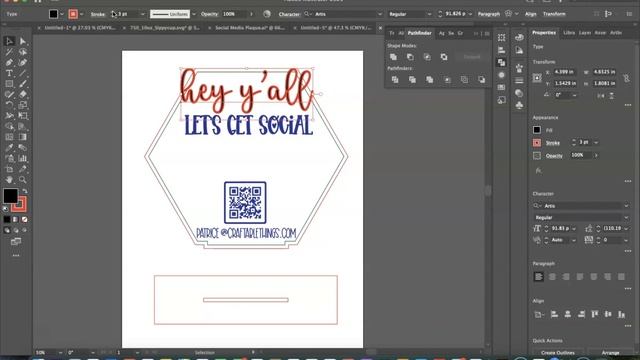Select the Rectangle tool
Image resolution: width=640 pixels, height=360 pixels.
pyautogui.click(x=9, y=84)
